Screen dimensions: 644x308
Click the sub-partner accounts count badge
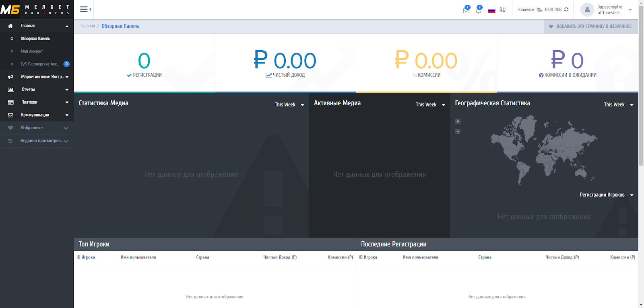click(66, 64)
